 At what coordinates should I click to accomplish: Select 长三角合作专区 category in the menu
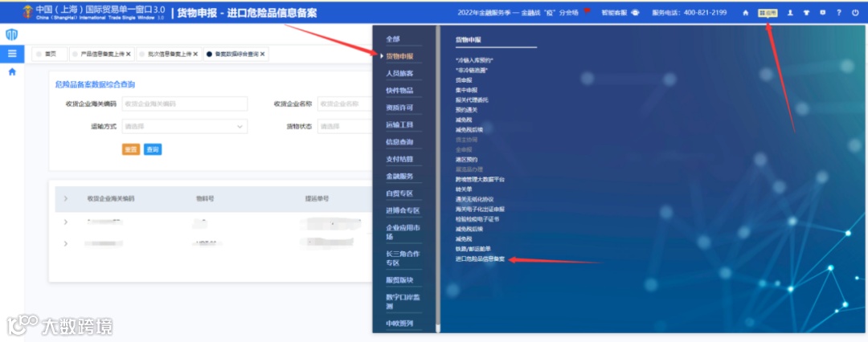click(x=403, y=259)
